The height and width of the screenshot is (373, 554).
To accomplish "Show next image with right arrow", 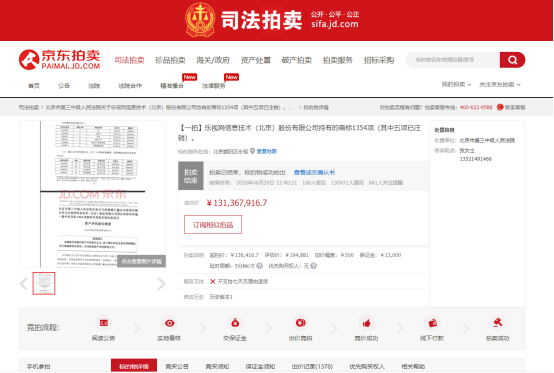I will [x=161, y=283].
